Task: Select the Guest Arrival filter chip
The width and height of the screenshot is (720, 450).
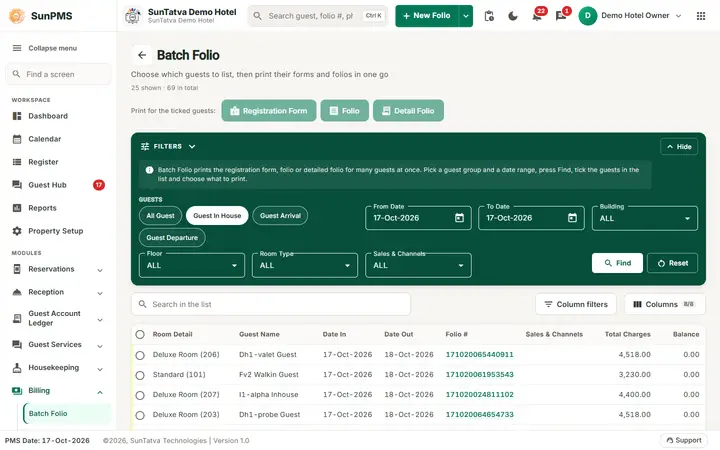Action: click(280, 215)
